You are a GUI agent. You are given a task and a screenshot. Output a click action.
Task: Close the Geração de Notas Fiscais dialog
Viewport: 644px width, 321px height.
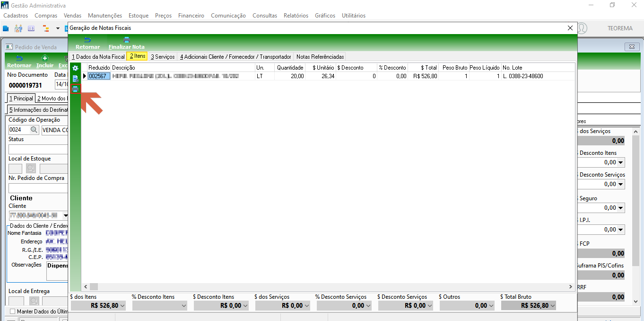click(570, 28)
